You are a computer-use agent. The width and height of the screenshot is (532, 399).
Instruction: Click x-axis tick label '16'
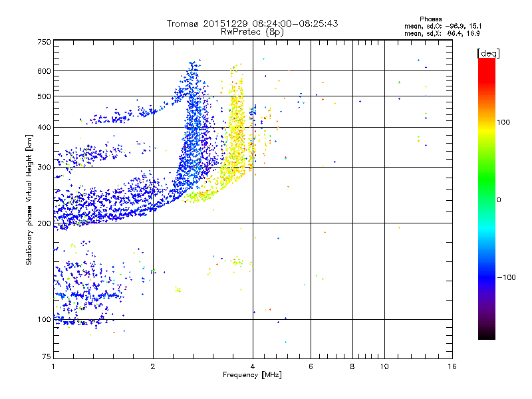452,366
